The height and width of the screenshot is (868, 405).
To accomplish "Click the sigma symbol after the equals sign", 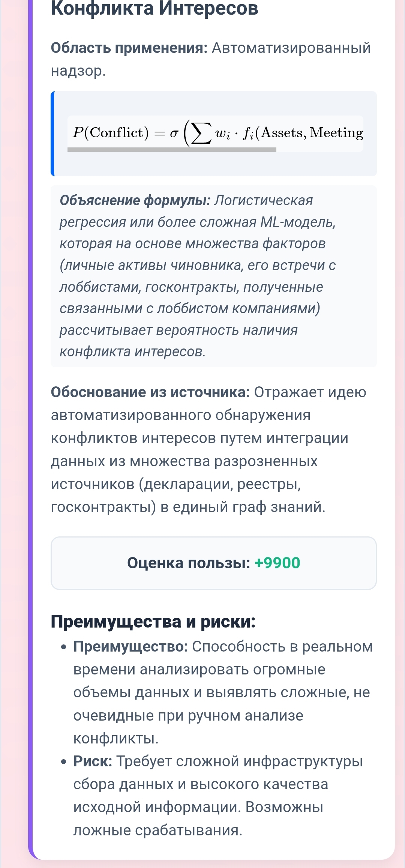I will (x=174, y=134).
